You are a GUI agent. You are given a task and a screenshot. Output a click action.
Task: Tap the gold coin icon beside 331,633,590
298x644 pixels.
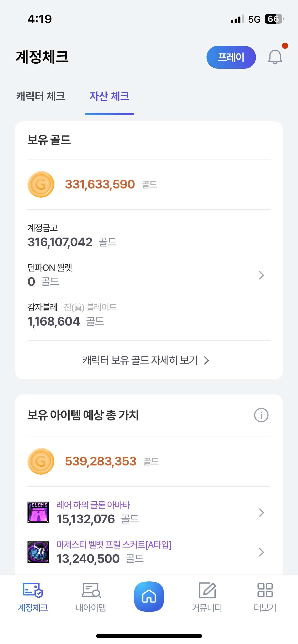pyautogui.click(x=41, y=184)
